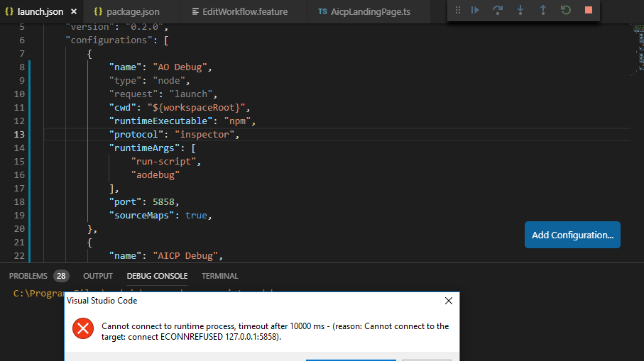Click the problems count badge 28
This screenshot has width=644, height=361.
pyautogui.click(x=61, y=276)
